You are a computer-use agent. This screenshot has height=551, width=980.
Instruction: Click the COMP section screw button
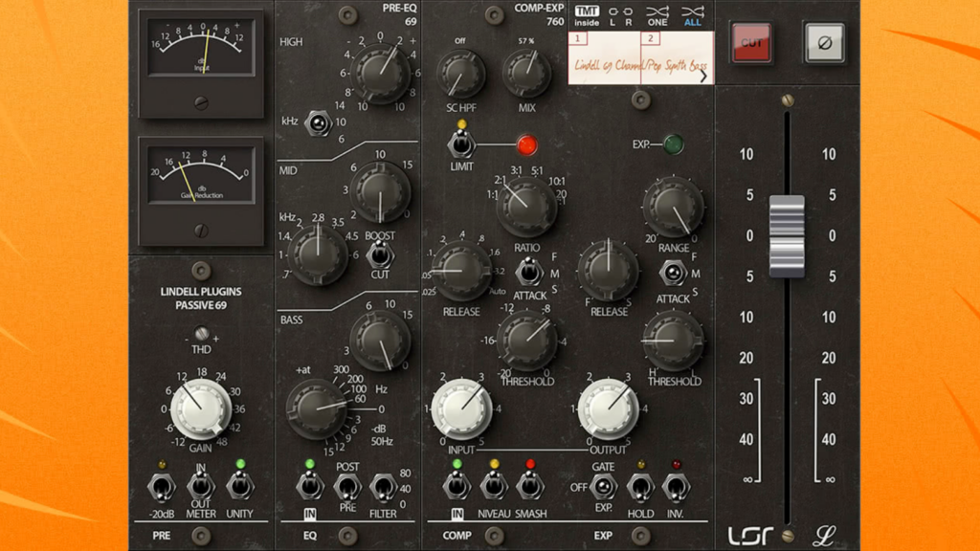click(x=494, y=536)
